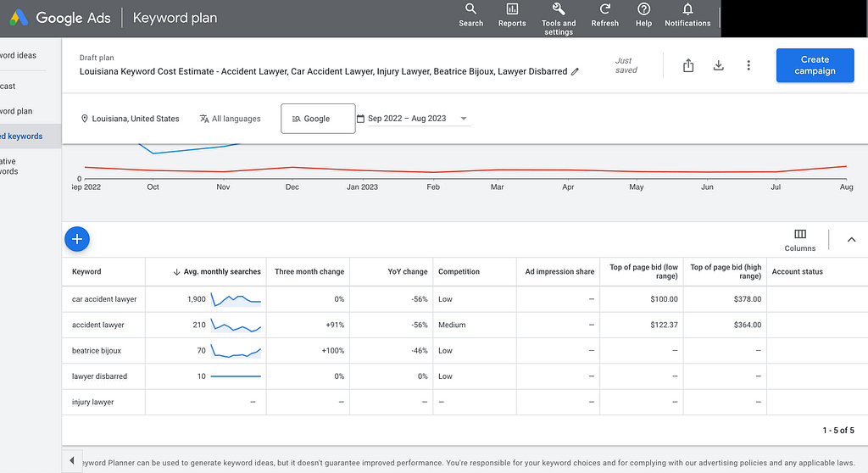Open the date range dropdown
Image resolution: width=868 pixels, height=473 pixels.
[419, 119]
